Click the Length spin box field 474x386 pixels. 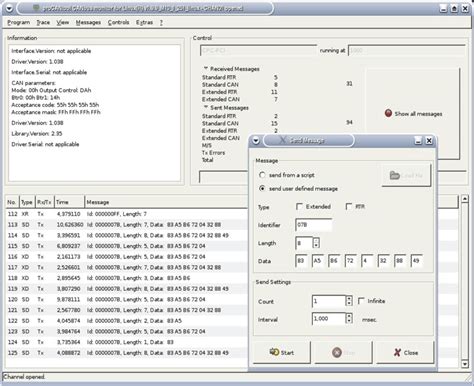tap(304, 243)
